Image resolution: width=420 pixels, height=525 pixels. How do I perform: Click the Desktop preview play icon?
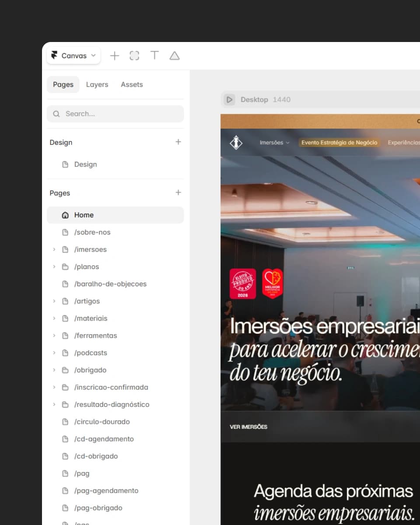coord(229,100)
